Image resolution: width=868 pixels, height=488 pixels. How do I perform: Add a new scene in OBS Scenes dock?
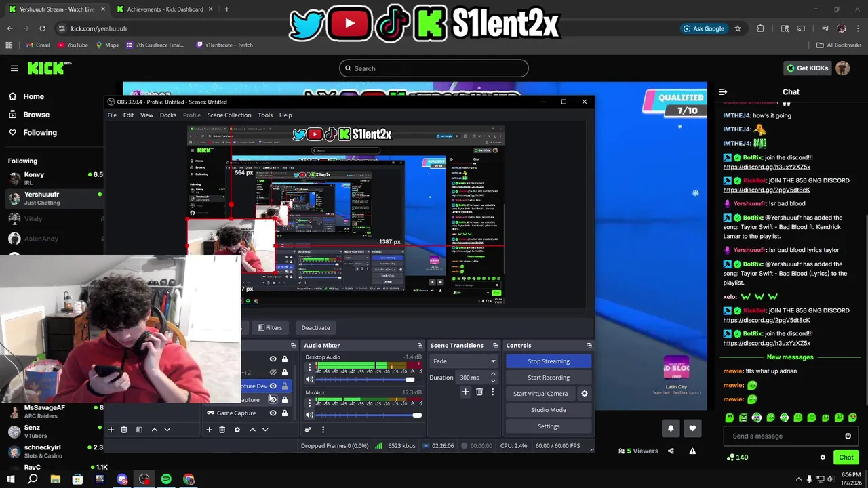pyautogui.click(x=111, y=430)
